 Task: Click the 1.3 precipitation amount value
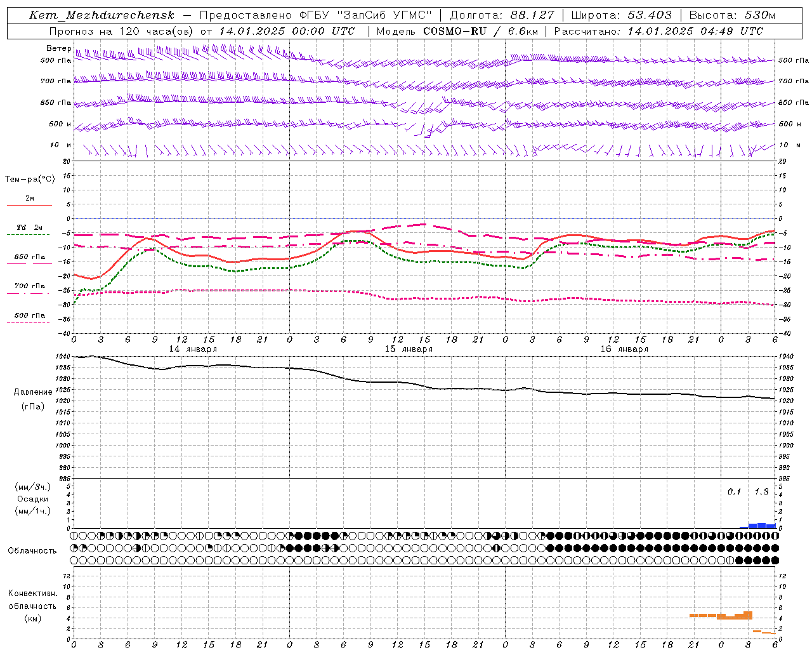761,492
